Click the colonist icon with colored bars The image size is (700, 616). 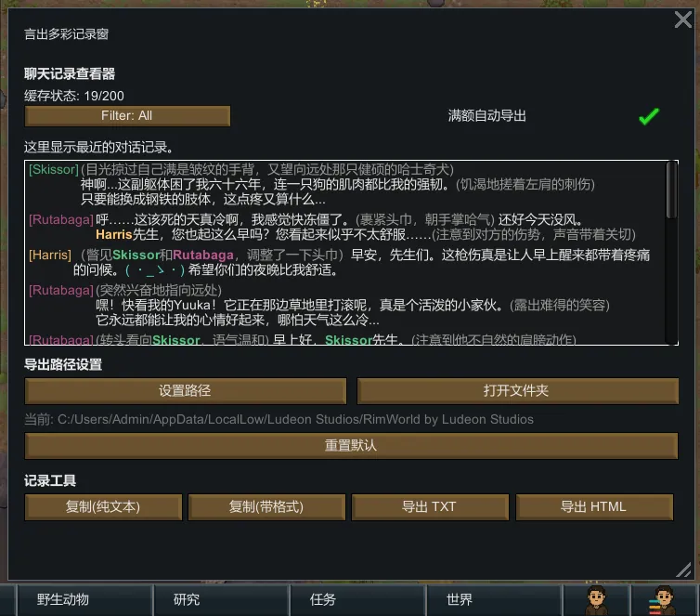(663, 600)
